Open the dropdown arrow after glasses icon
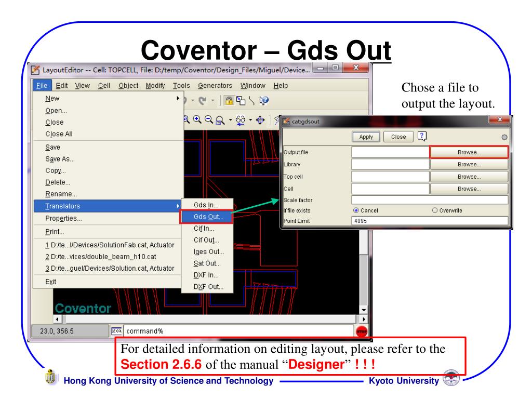The width and height of the screenshot is (532, 399). (250, 120)
